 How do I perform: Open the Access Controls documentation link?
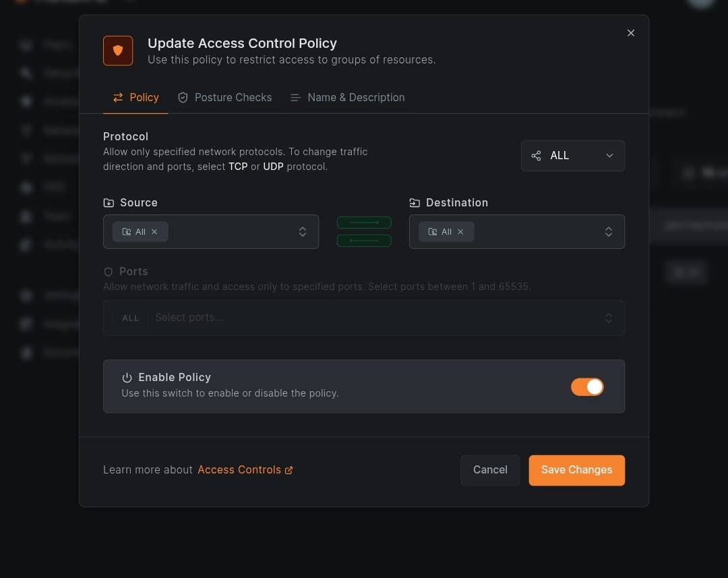pos(239,470)
